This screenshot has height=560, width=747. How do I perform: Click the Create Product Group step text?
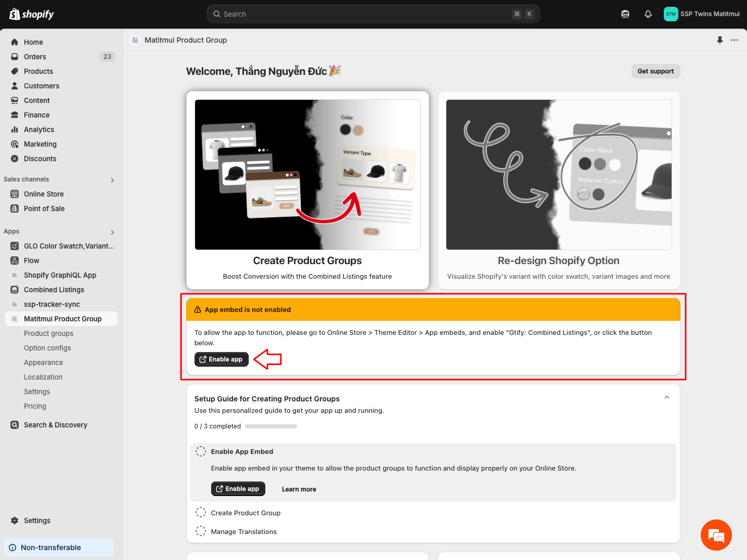246,513
